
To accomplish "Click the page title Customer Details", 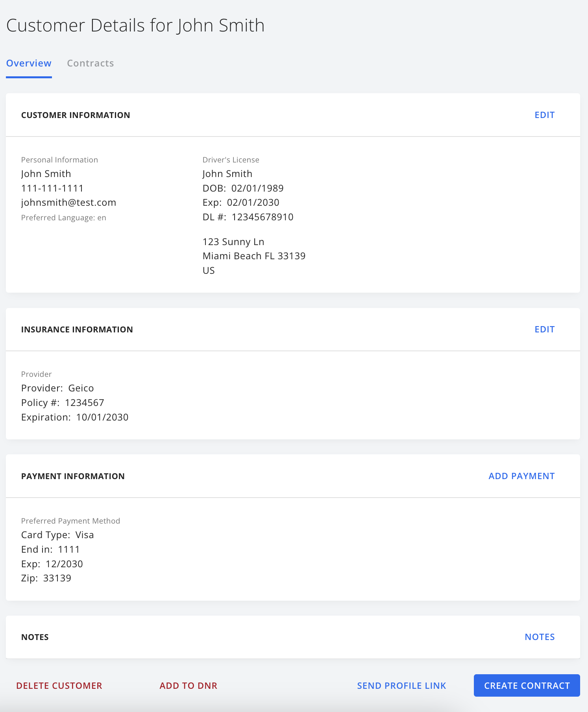I will 76,26.
